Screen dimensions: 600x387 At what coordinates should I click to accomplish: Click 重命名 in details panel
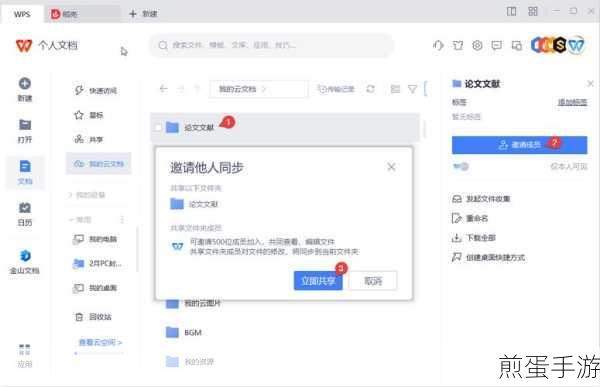click(x=470, y=219)
